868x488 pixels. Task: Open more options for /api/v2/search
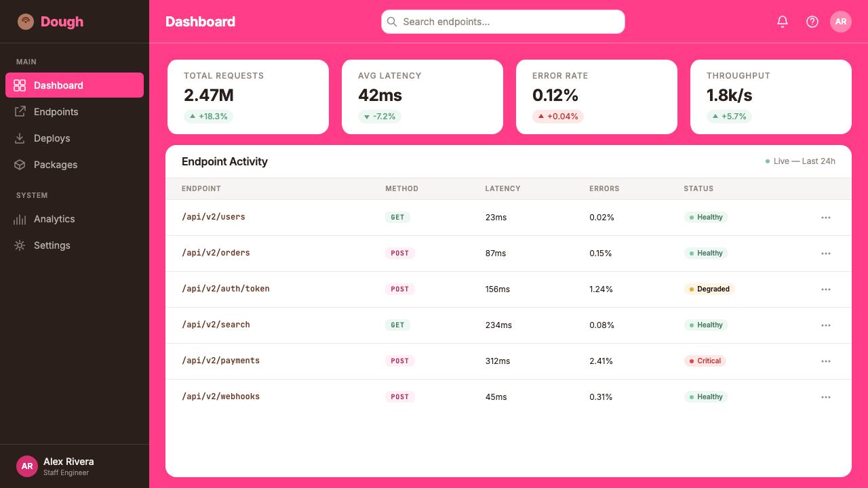click(x=826, y=325)
